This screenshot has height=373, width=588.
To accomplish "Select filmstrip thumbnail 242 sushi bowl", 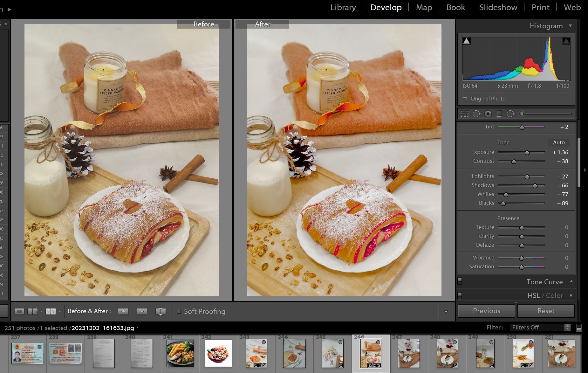I will pos(218,353).
